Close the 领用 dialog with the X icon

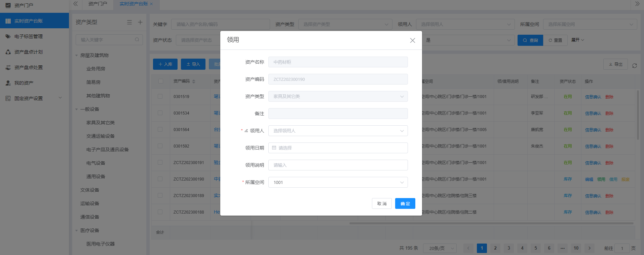tap(412, 40)
